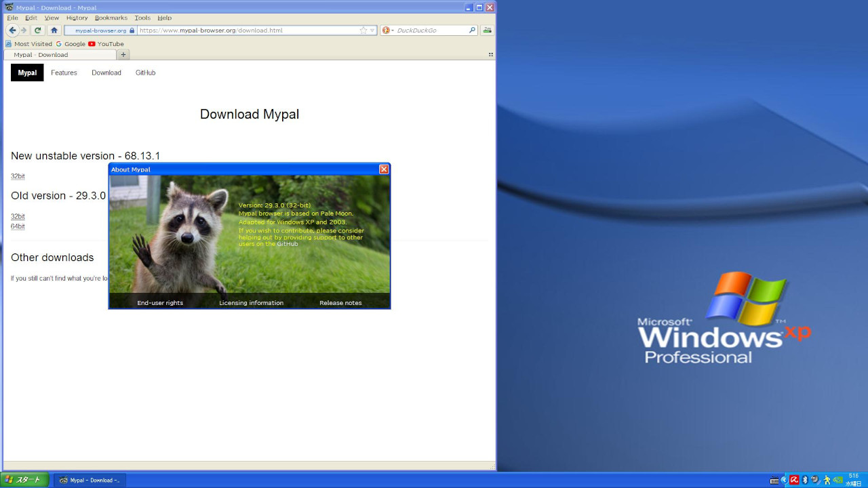
Task: Open the DuckDuckGo search engine dropdown
Action: coord(388,30)
